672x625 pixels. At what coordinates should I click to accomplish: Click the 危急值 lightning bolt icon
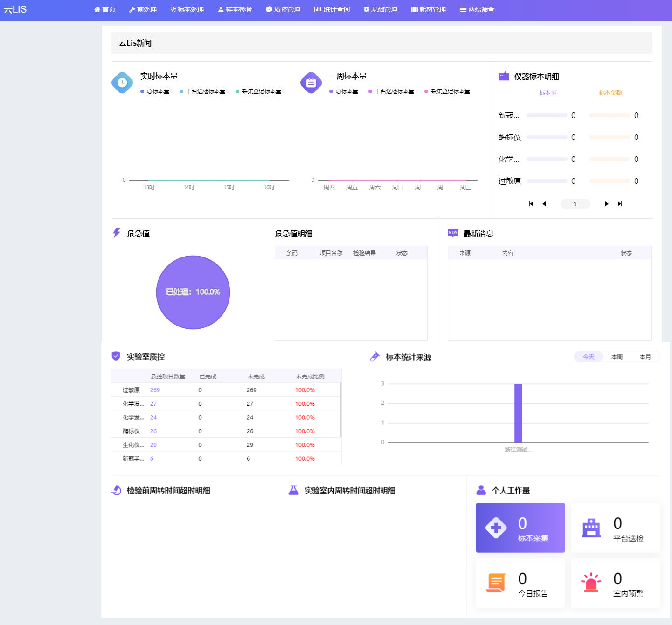point(117,233)
